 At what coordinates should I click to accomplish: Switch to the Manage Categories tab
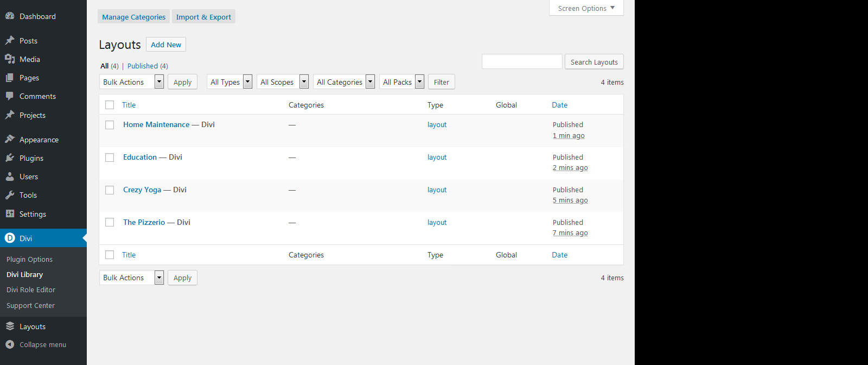[133, 17]
